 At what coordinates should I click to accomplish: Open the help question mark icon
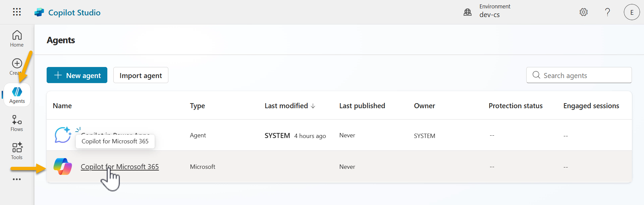point(607,12)
